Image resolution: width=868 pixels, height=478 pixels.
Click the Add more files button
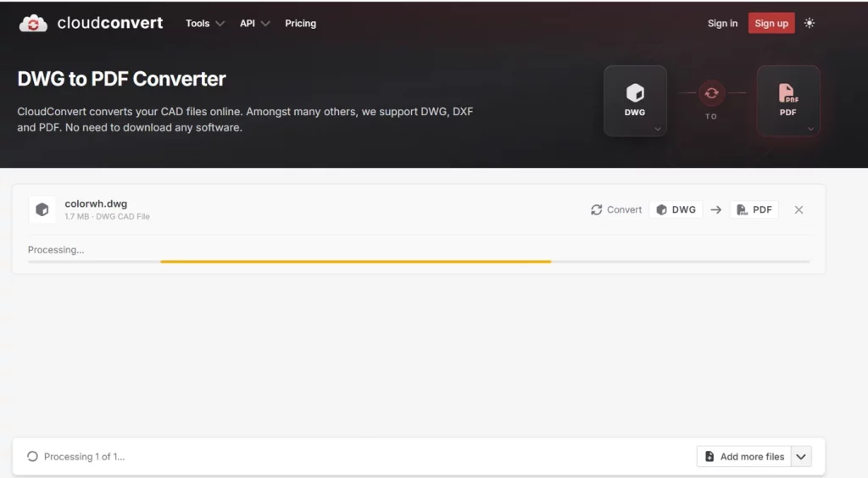point(744,457)
